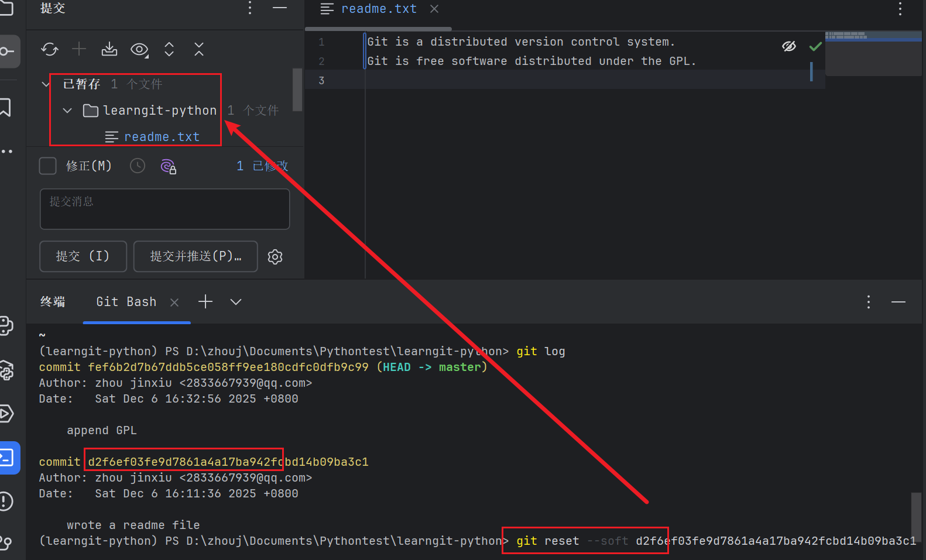The width and height of the screenshot is (926, 560).
Task: Switch to the readme.txt editor tab
Action: 379,9
